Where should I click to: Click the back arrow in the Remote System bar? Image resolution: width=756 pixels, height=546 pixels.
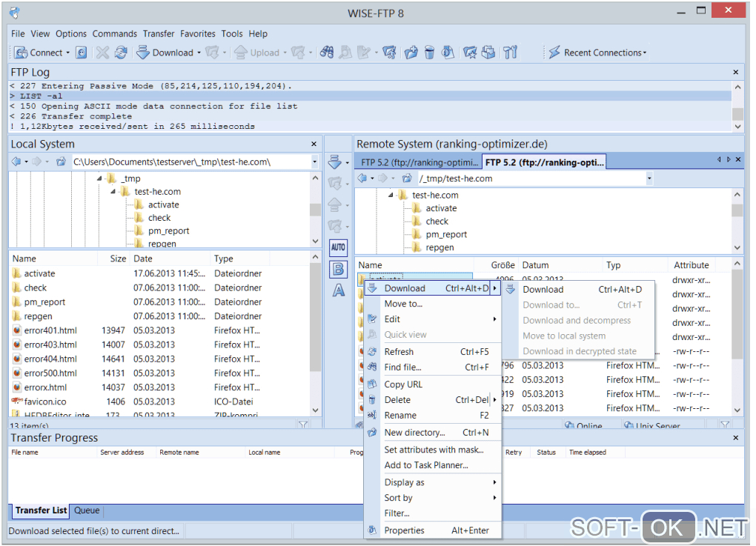(x=362, y=179)
